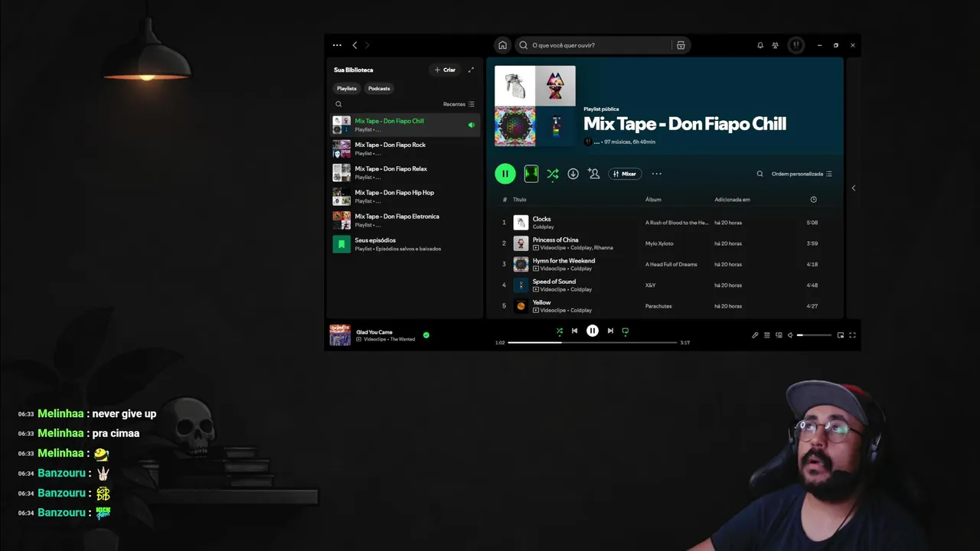This screenshot has width=980, height=551.
Task: Open connect to a device
Action: [x=779, y=335]
